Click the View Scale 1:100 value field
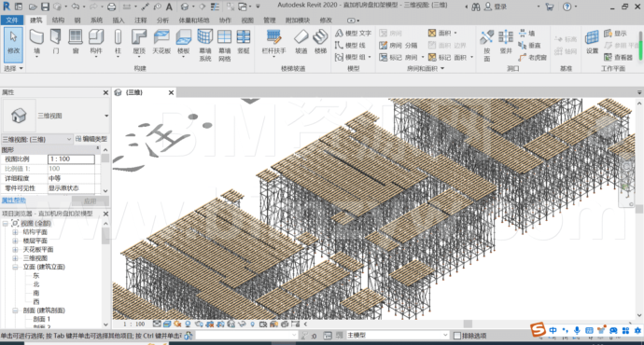644x345 pixels. [x=71, y=159]
